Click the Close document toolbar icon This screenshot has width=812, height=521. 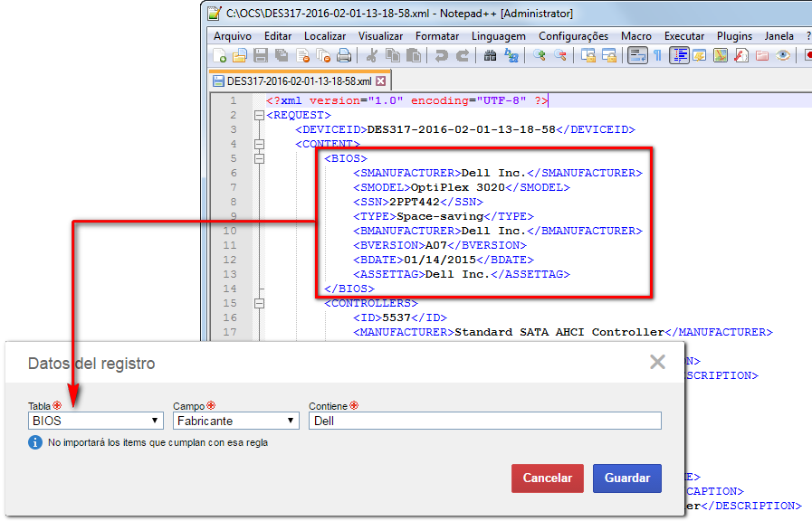[303, 55]
